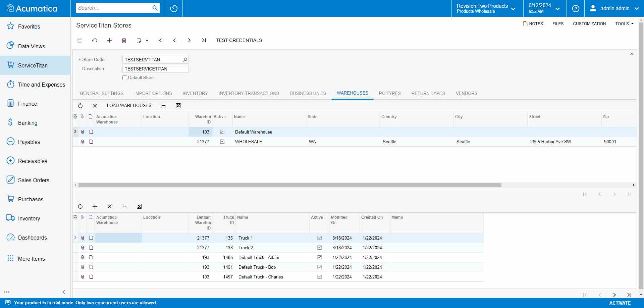The image size is (644, 308).
Task: Collapse the left navigation sidebar
Action: point(64,292)
